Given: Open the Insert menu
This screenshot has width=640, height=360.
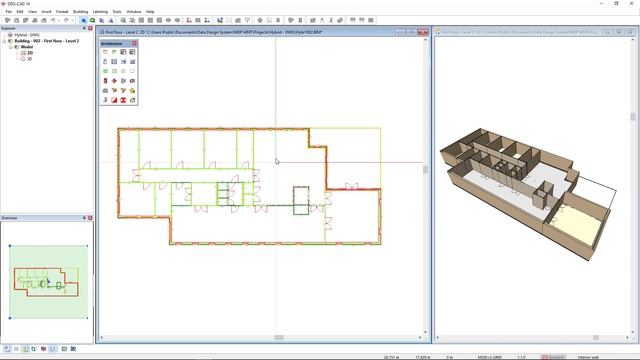Looking at the screenshot, I should tap(47, 11).
